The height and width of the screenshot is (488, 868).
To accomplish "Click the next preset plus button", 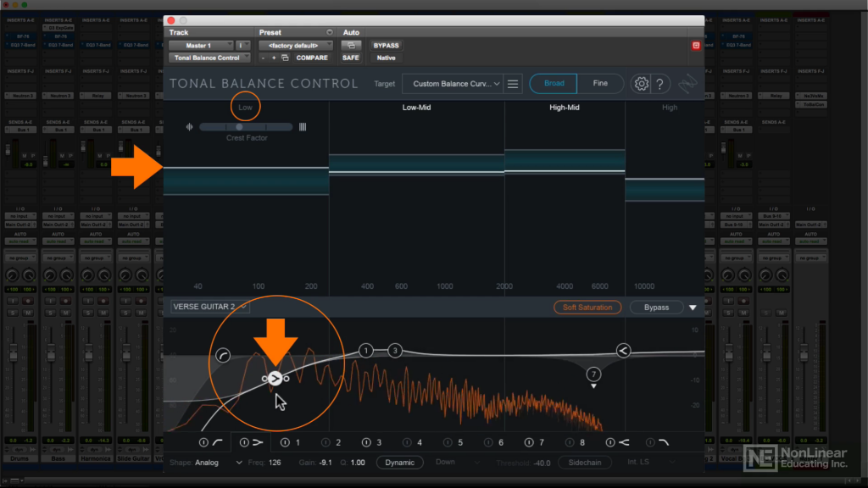I will [274, 58].
